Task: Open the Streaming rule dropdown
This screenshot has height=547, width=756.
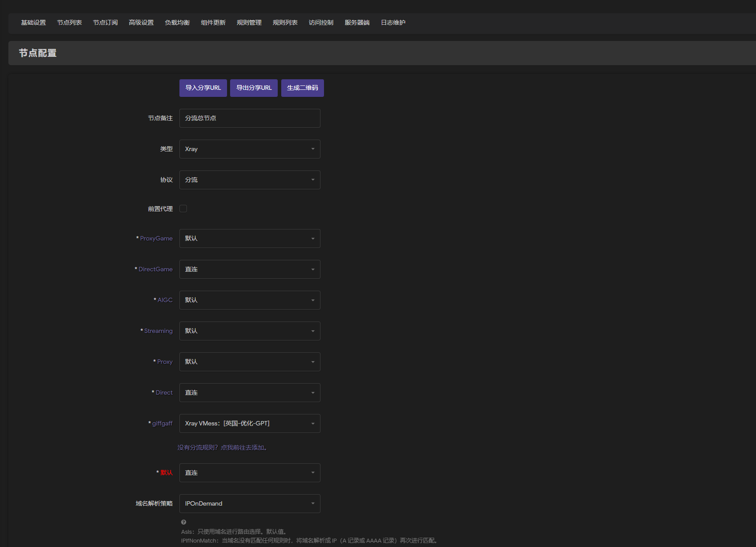Action: [250, 331]
